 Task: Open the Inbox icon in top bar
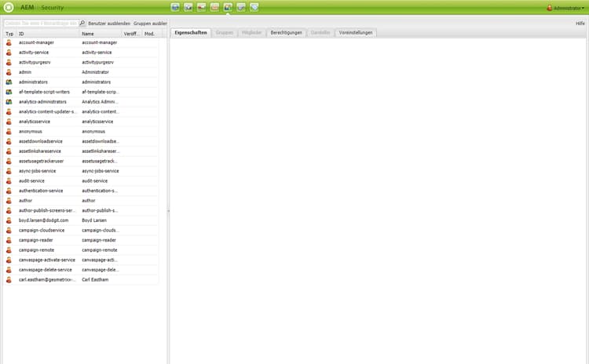pyautogui.click(x=214, y=7)
